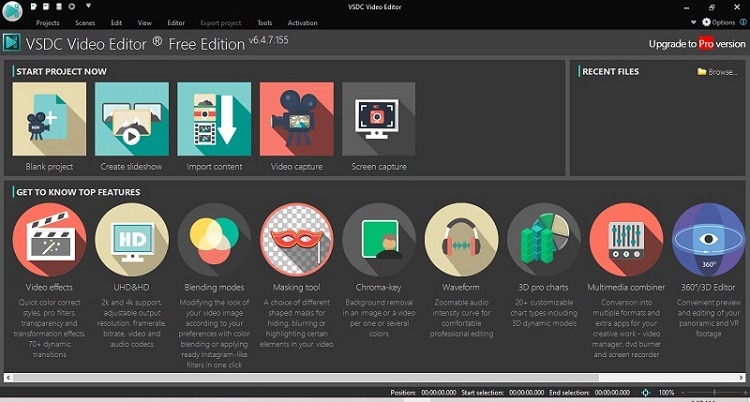Viewport: 750px width, 402px height.
Task: Click the Blending modes heading text
Action: (214, 288)
